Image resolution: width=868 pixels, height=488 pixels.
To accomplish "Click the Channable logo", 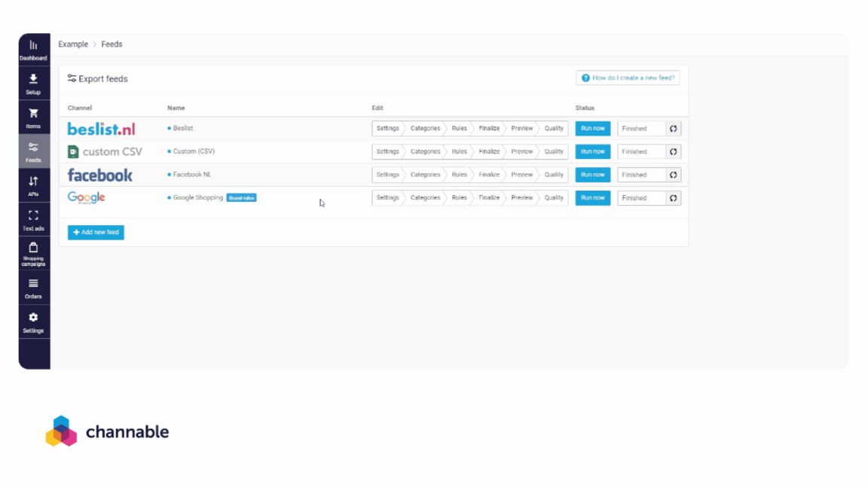I will (108, 431).
